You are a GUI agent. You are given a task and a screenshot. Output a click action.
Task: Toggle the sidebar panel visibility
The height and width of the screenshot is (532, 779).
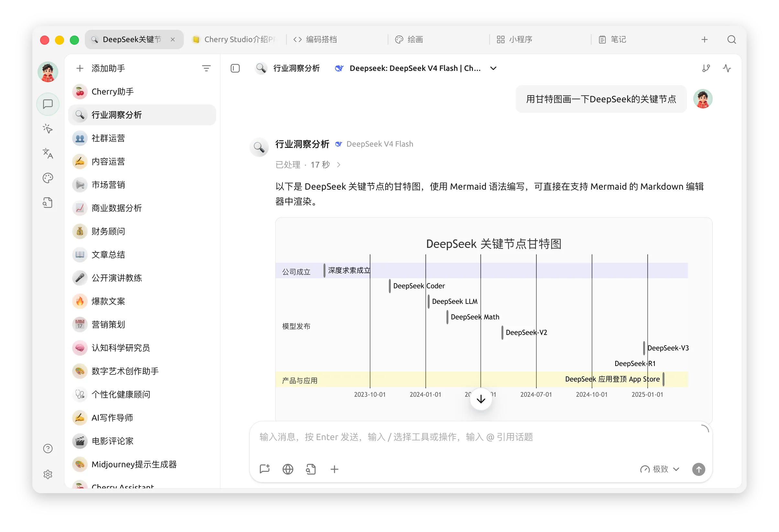point(235,68)
